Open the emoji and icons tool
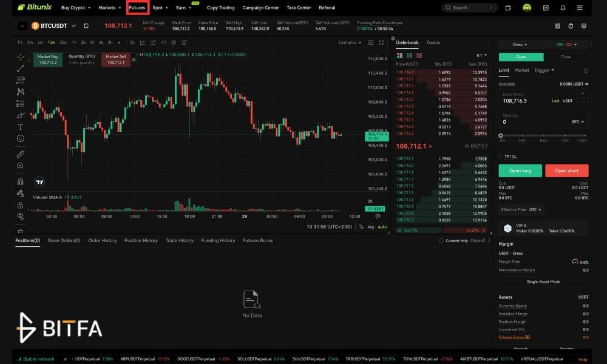This screenshot has height=364, width=607. (x=21, y=138)
